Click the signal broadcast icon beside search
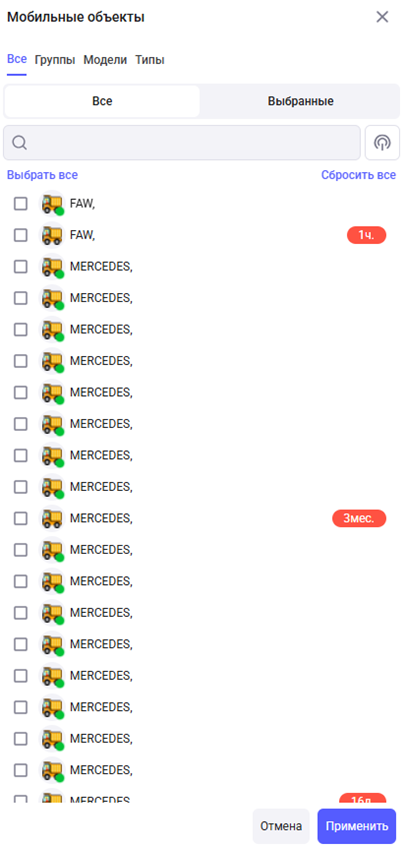Screen dimensions: 405x845 tap(382, 143)
